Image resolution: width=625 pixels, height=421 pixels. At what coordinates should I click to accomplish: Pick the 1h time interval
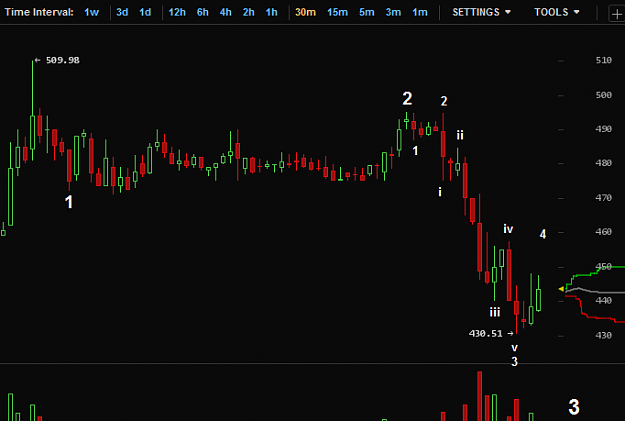[271, 12]
